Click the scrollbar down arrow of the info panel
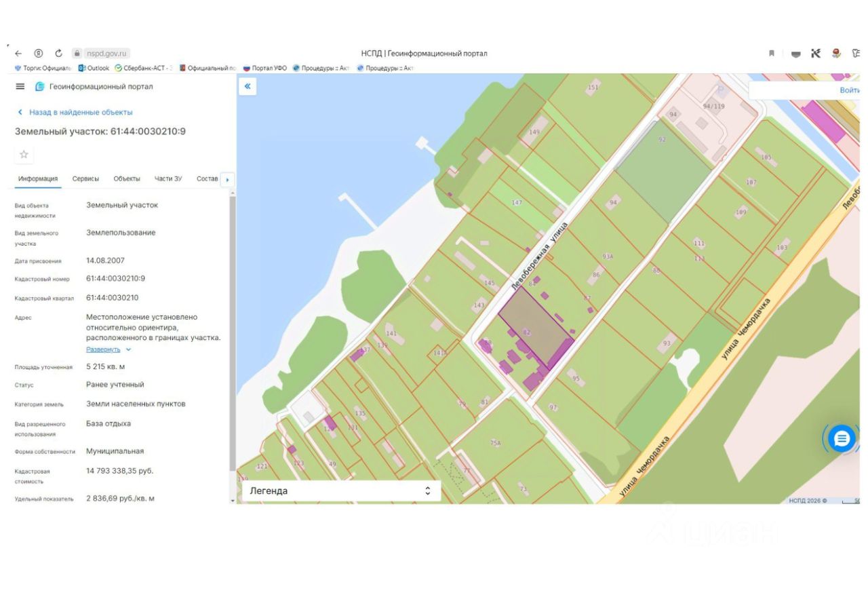 coord(233,501)
